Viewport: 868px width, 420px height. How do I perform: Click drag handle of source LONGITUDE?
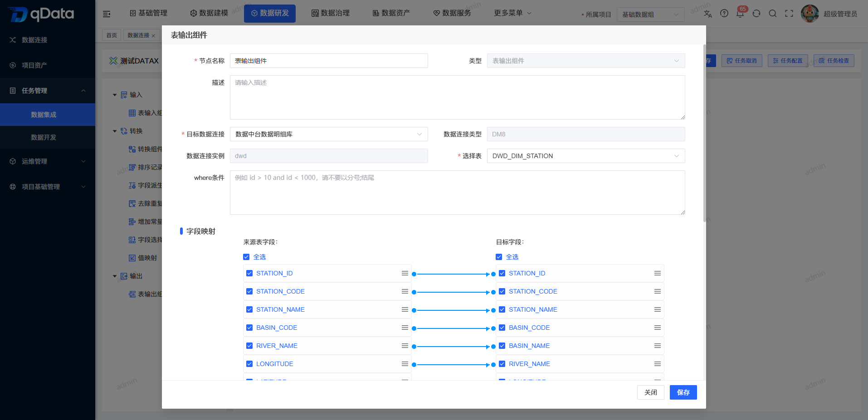tap(405, 364)
